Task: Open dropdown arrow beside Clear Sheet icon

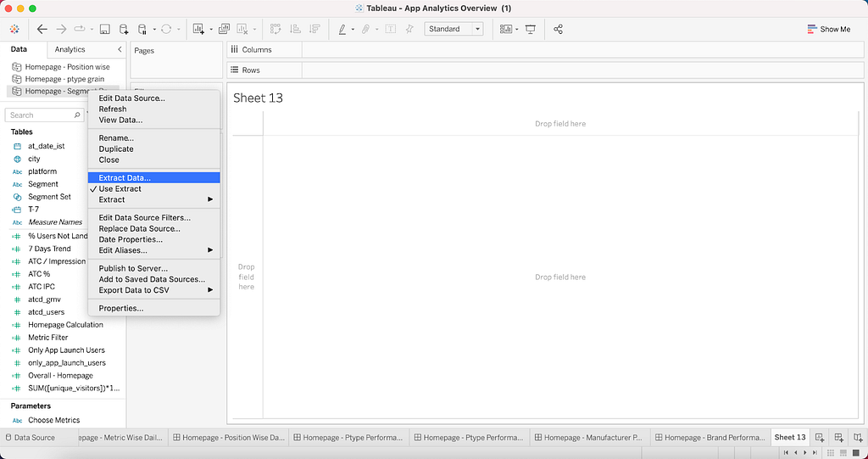Action: click(254, 30)
